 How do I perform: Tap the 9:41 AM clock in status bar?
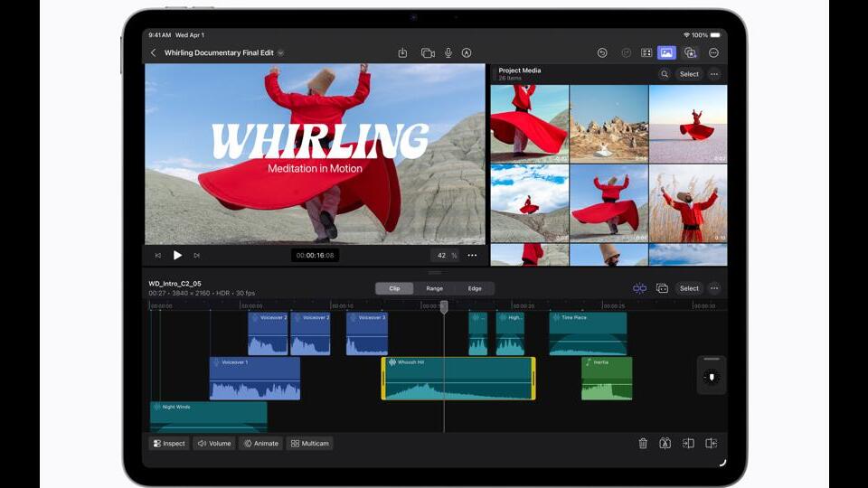(x=159, y=35)
